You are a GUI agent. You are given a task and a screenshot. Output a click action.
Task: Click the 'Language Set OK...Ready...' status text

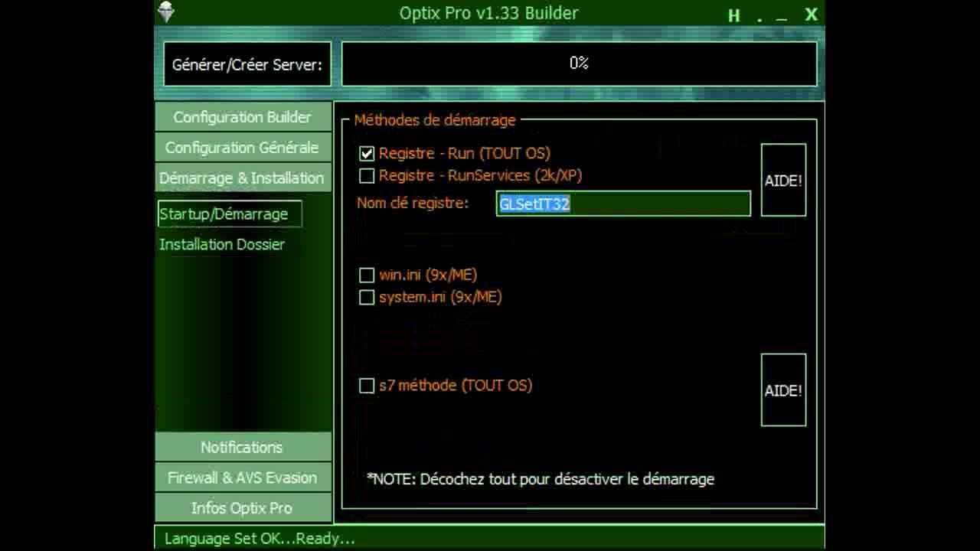[260, 539]
